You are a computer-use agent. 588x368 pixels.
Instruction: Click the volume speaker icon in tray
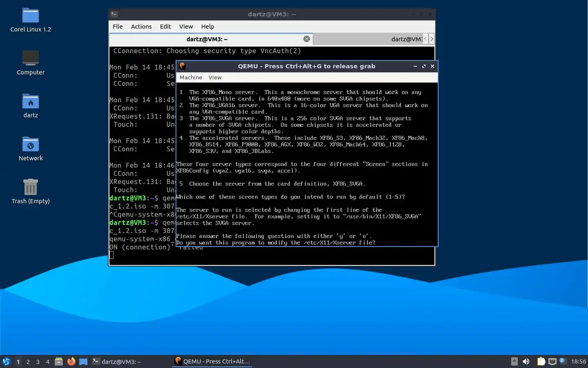click(526, 361)
